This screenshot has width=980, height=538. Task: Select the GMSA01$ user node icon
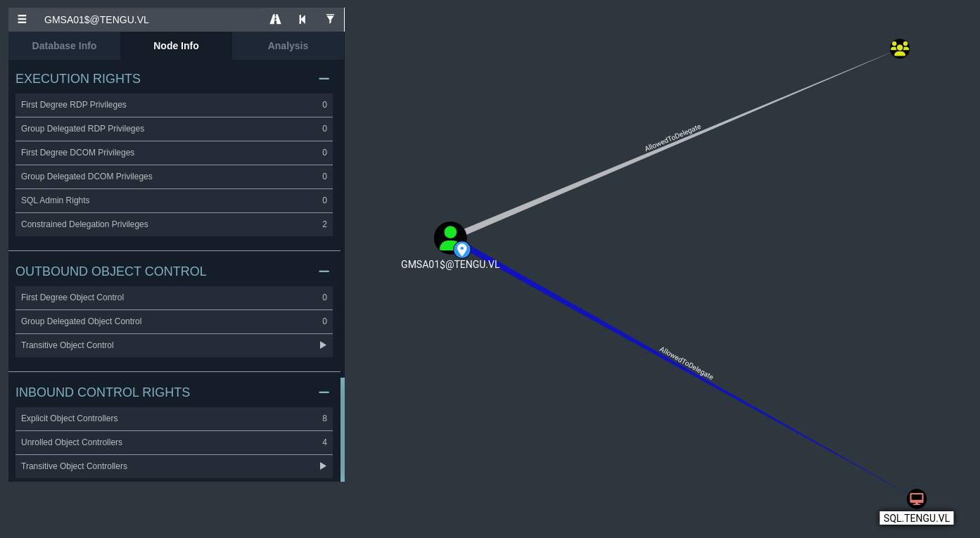449,236
